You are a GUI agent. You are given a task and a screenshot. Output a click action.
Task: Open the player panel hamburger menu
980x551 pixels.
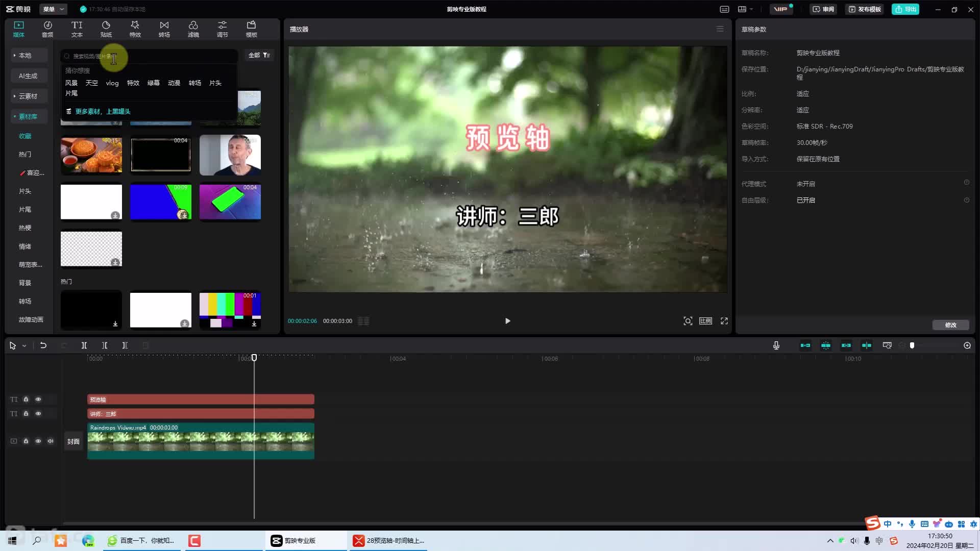tap(720, 29)
